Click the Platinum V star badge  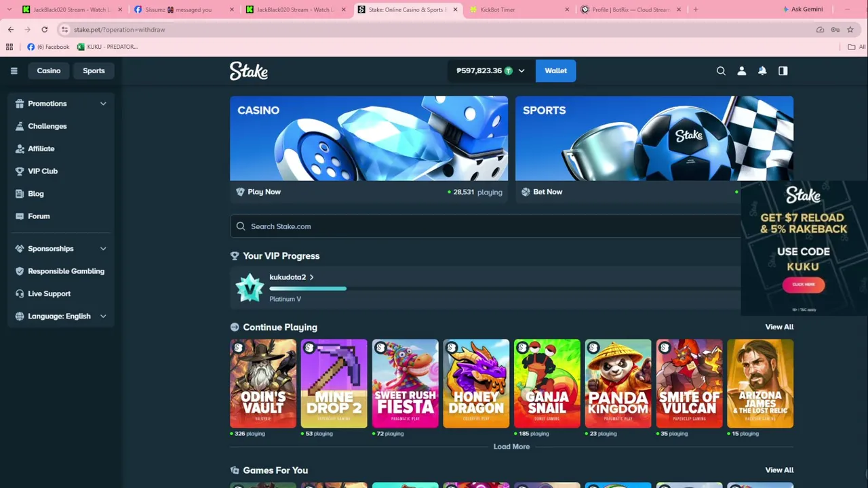click(x=249, y=288)
